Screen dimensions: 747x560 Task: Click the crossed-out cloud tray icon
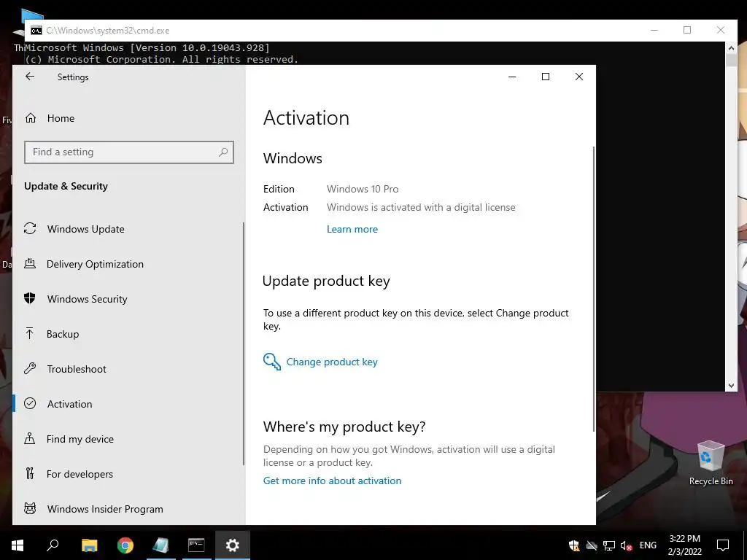tap(591, 545)
